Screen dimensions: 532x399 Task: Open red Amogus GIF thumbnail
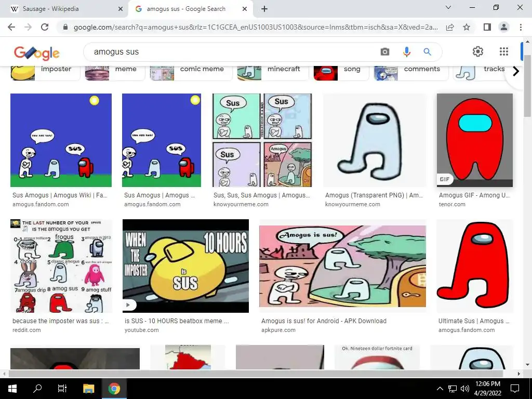[475, 140]
